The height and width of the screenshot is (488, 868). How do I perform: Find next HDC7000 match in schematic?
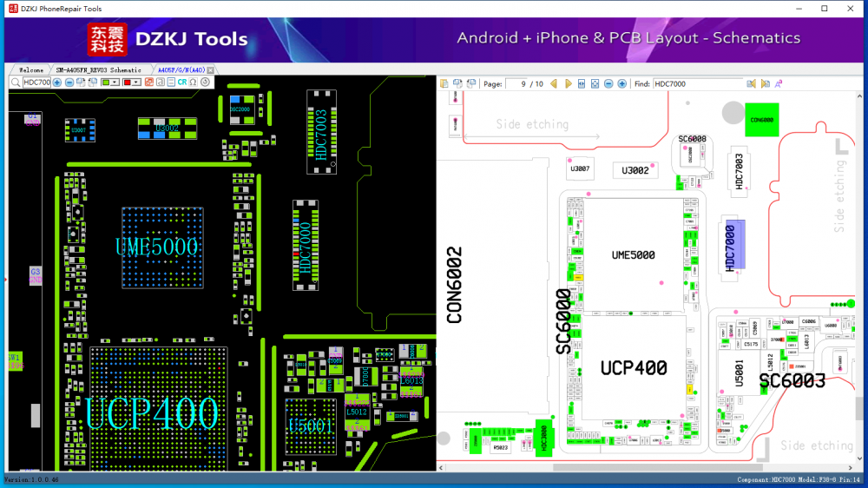(765, 83)
